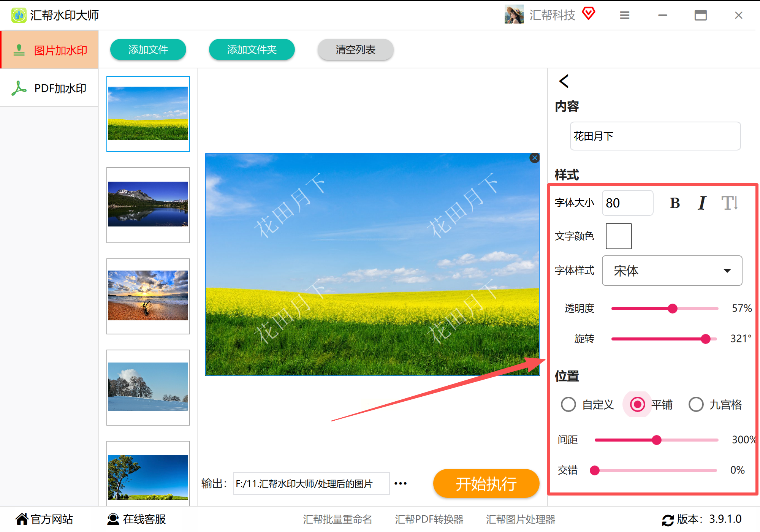Select the 自定义 position option
The image size is (760, 532).
(x=568, y=404)
